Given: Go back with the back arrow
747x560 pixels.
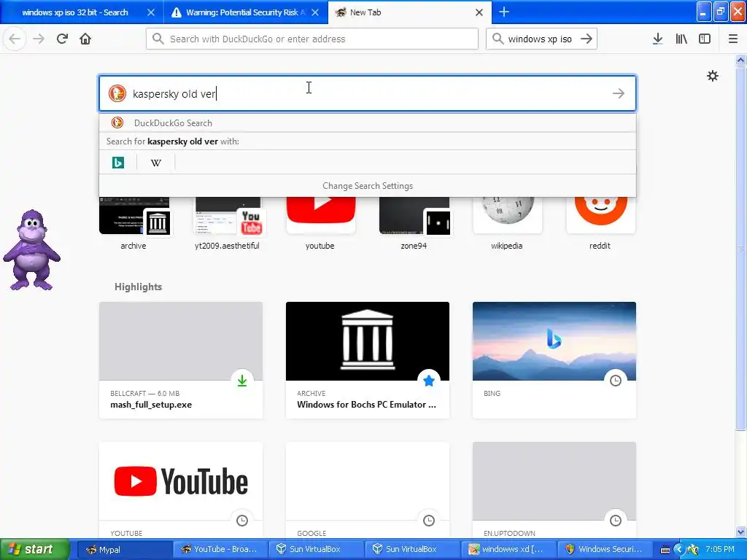Looking at the screenshot, I should [x=15, y=39].
